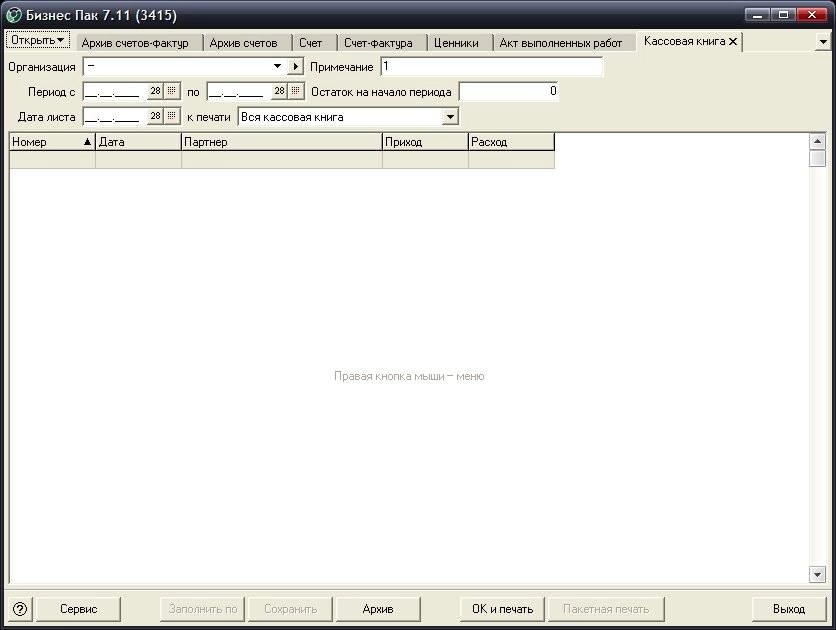Click the Приход column header
This screenshot has width=836, height=630.
click(425, 142)
